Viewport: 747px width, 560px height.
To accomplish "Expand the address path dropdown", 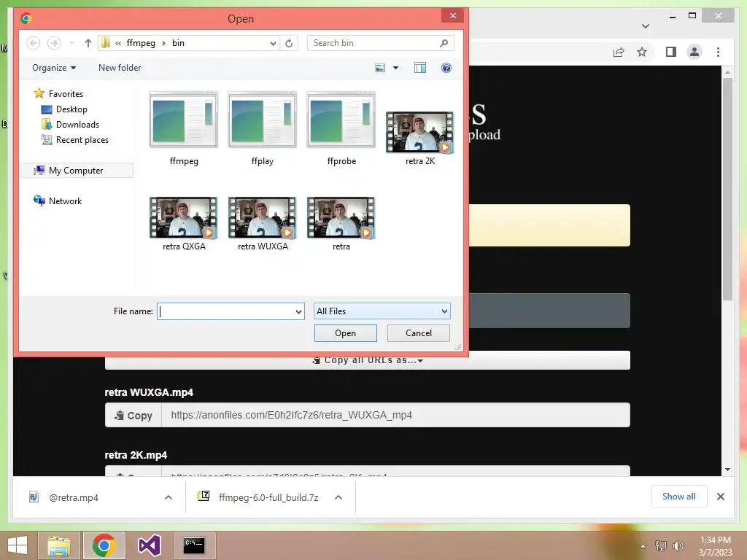I will (x=273, y=43).
